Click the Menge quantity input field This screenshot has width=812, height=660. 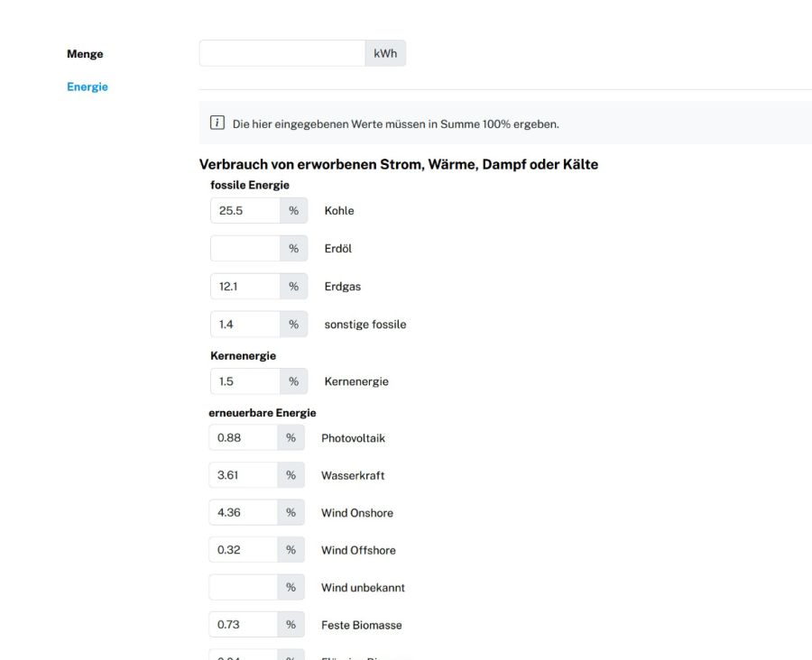[x=281, y=53]
